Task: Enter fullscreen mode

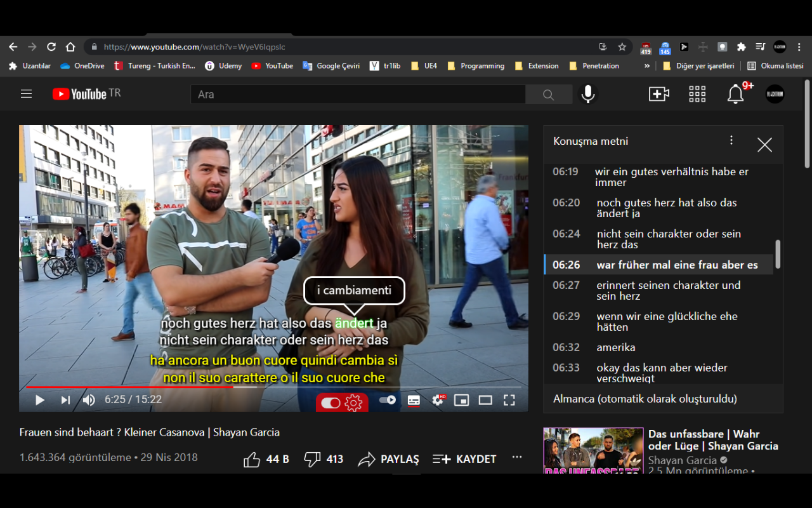Action: pyautogui.click(x=509, y=400)
